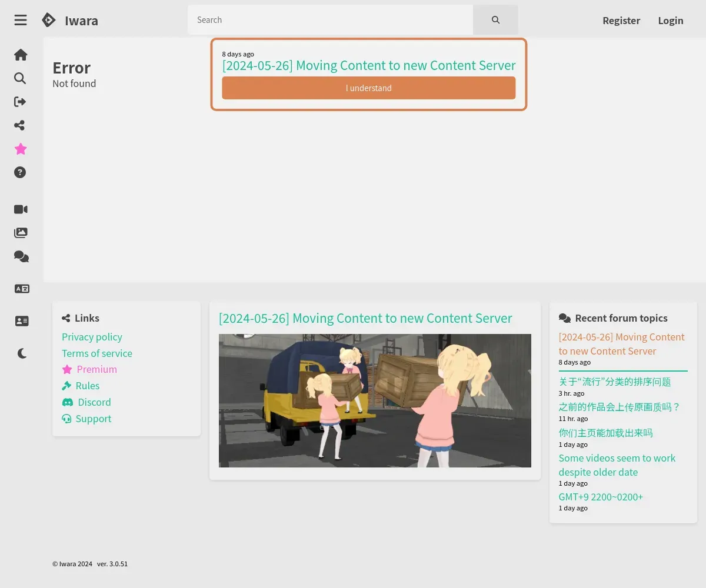706x588 pixels.
Task: Toggle dark mode moon icon
Action: tap(22, 353)
